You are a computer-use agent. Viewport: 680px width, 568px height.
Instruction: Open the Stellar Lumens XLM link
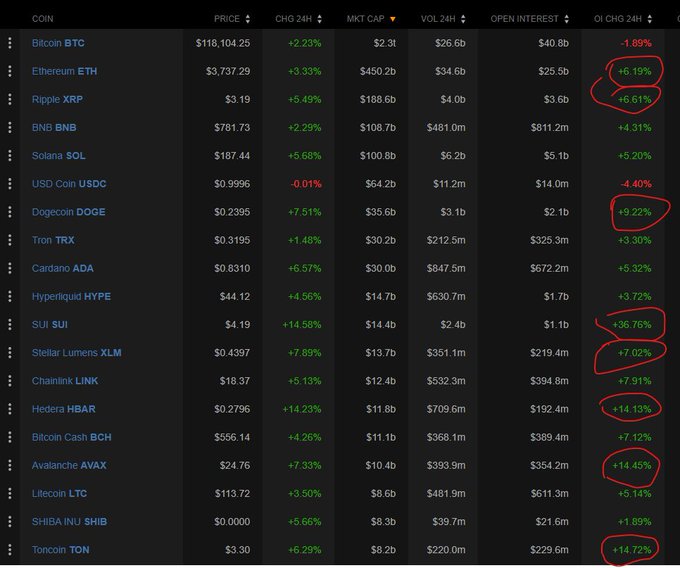pyautogui.click(x=76, y=353)
